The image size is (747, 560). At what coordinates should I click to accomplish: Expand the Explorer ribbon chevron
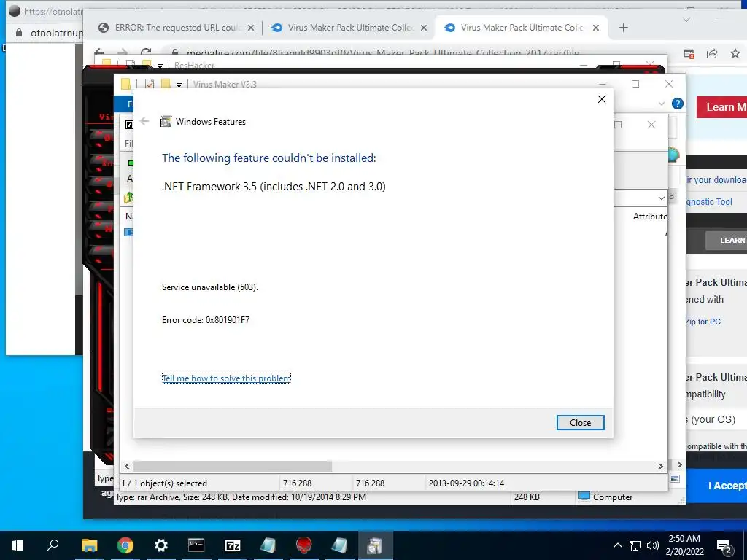click(x=661, y=104)
